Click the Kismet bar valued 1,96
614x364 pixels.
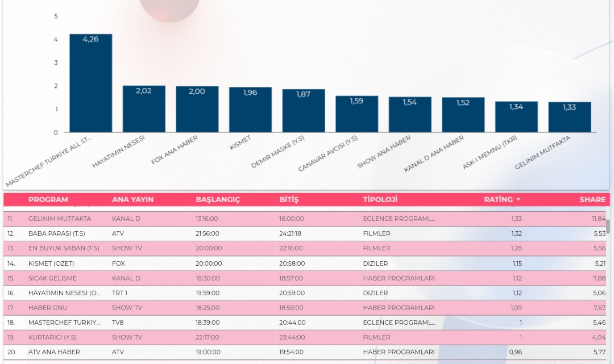pos(250,110)
